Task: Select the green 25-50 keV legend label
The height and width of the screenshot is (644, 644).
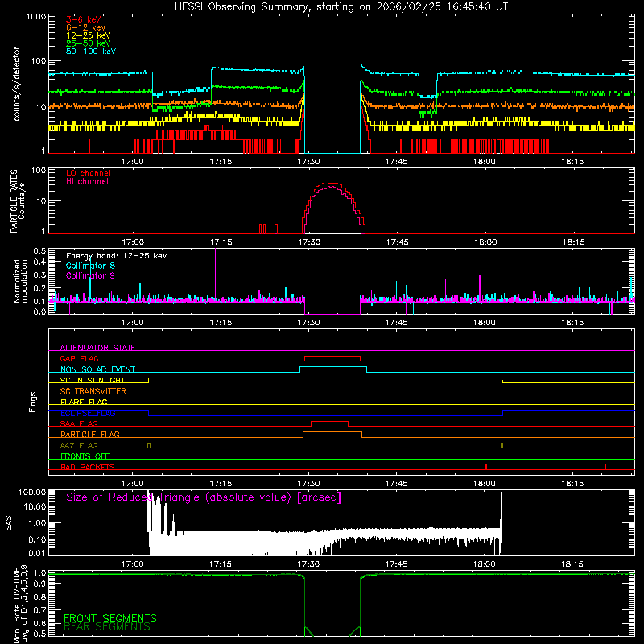Action: point(89,43)
